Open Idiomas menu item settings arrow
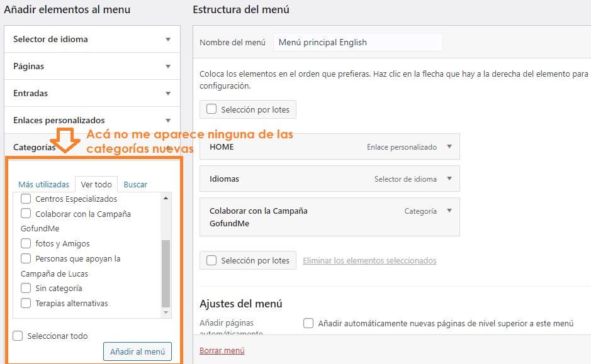 (449, 179)
